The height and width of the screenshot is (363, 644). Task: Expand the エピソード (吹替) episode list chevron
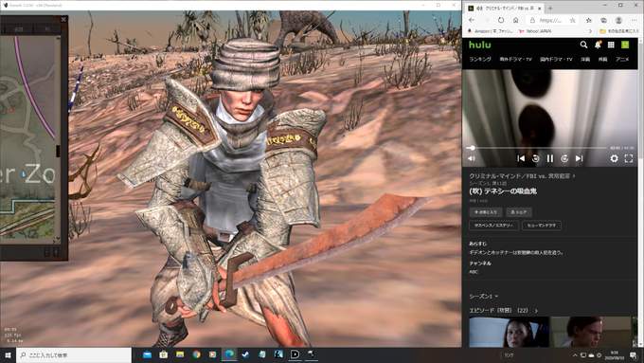click(536, 311)
